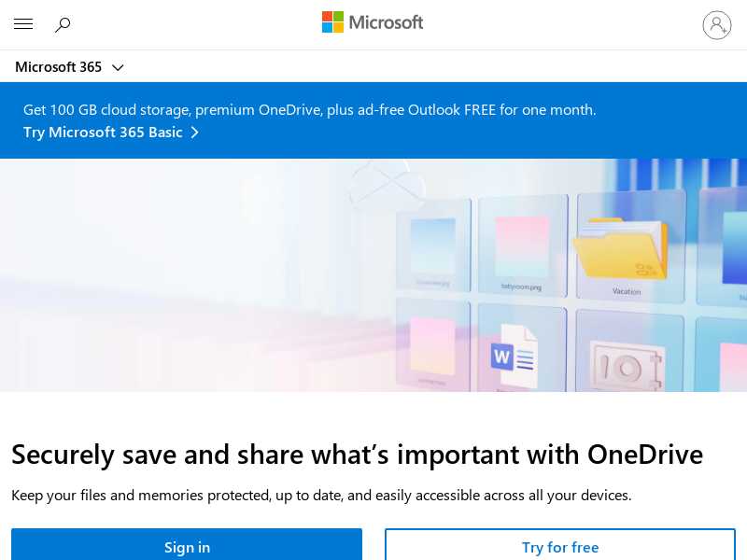Click the Keep your files and memories description
This screenshot has height=560, width=747.
tap(321, 495)
